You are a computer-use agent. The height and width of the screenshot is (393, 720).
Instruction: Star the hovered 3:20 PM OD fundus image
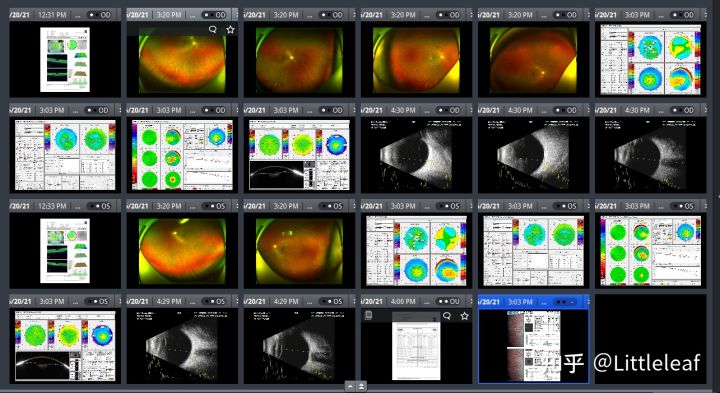click(230, 29)
